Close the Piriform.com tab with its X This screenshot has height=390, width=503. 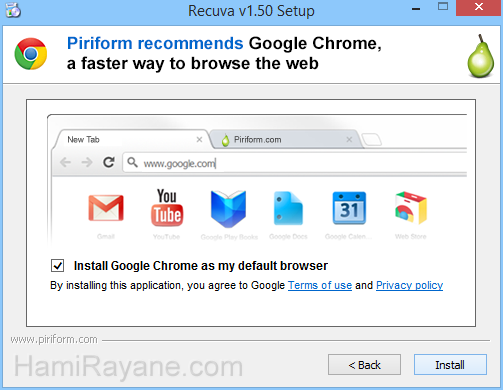pos(349,139)
